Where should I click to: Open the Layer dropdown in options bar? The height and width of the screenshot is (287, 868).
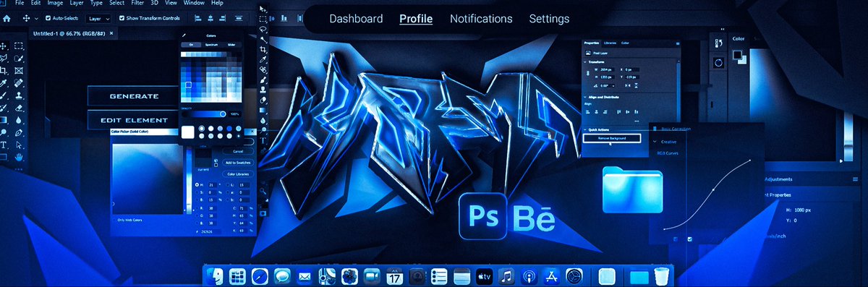pos(98,18)
